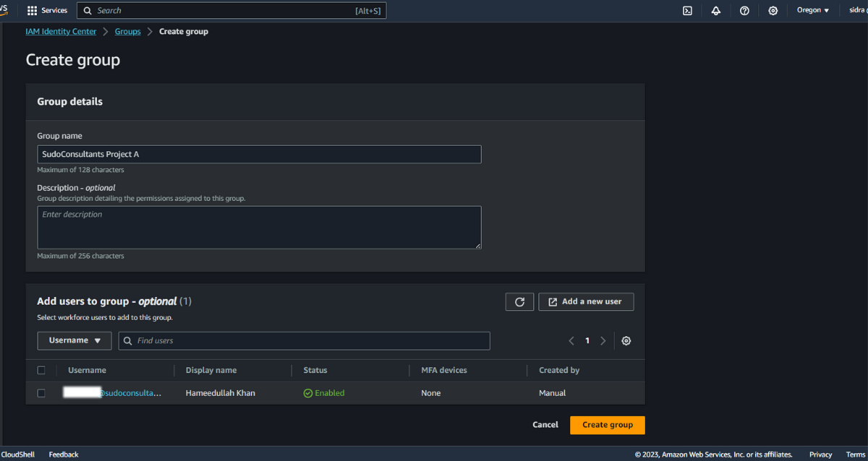Click Add a new user button
The height and width of the screenshot is (461, 868).
coord(586,302)
